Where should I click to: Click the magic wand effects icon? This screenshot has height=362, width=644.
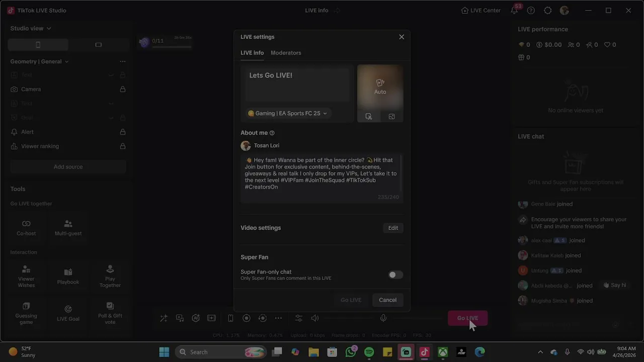coord(164,318)
